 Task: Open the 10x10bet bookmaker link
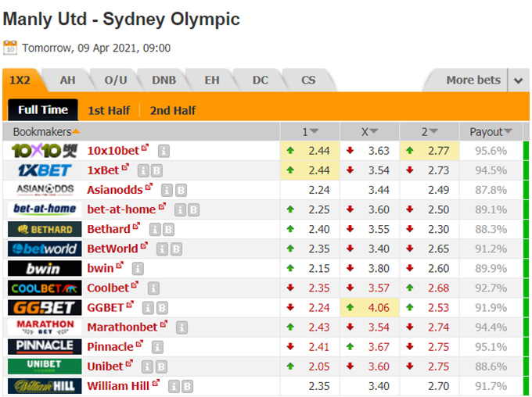pyautogui.click(x=113, y=151)
